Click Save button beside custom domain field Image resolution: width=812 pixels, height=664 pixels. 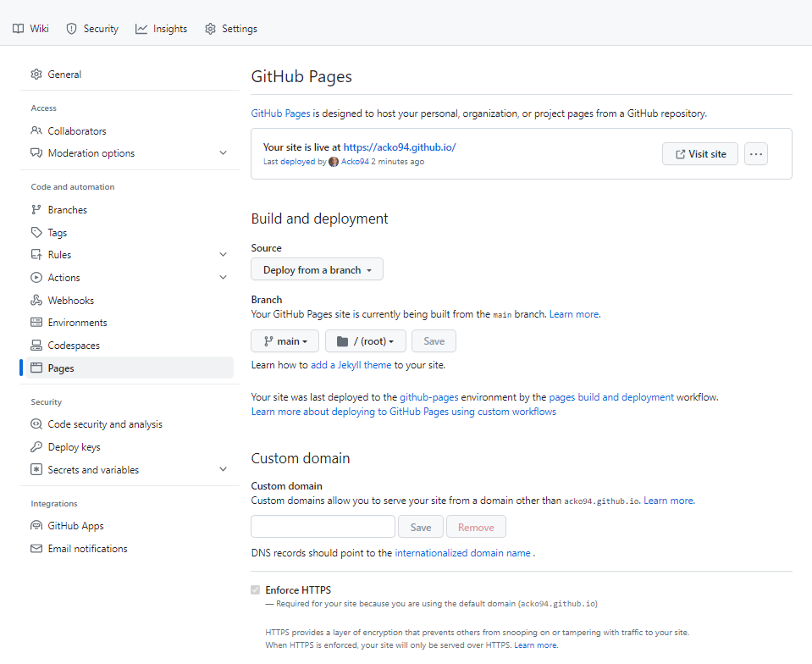tap(421, 527)
